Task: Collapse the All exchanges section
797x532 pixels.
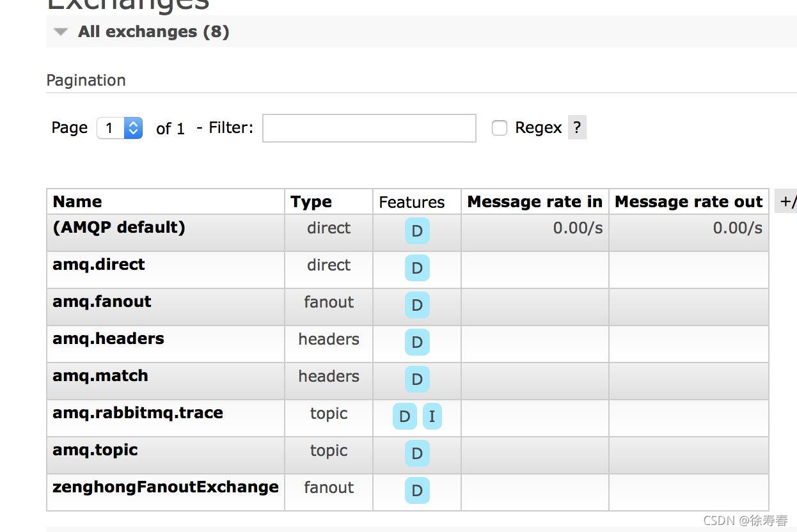Action: [61, 32]
